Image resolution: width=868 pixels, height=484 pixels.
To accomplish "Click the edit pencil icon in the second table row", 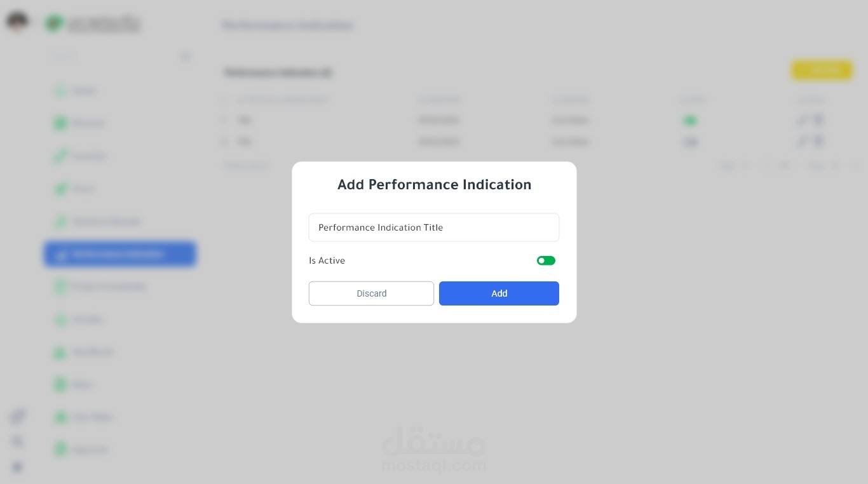I will (x=803, y=141).
